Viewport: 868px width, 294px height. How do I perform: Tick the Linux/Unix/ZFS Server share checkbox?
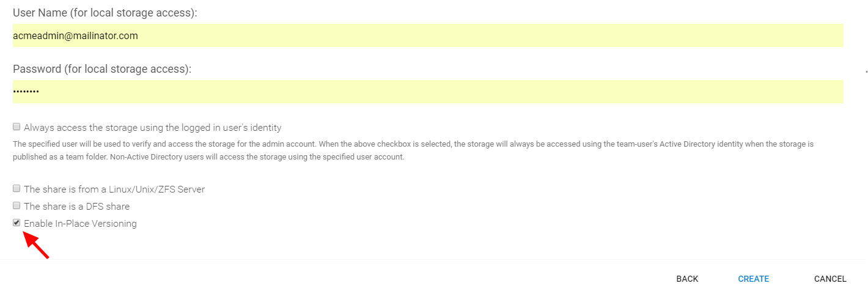click(17, 188)
